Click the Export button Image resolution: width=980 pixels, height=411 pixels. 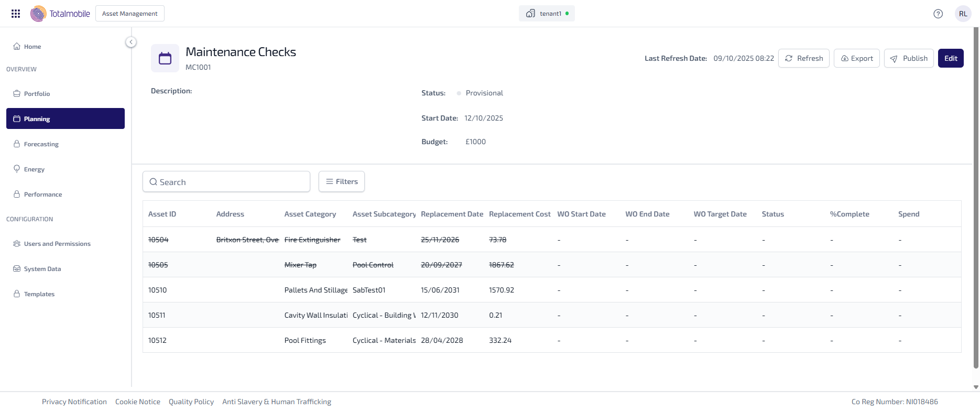click(856, 58)
